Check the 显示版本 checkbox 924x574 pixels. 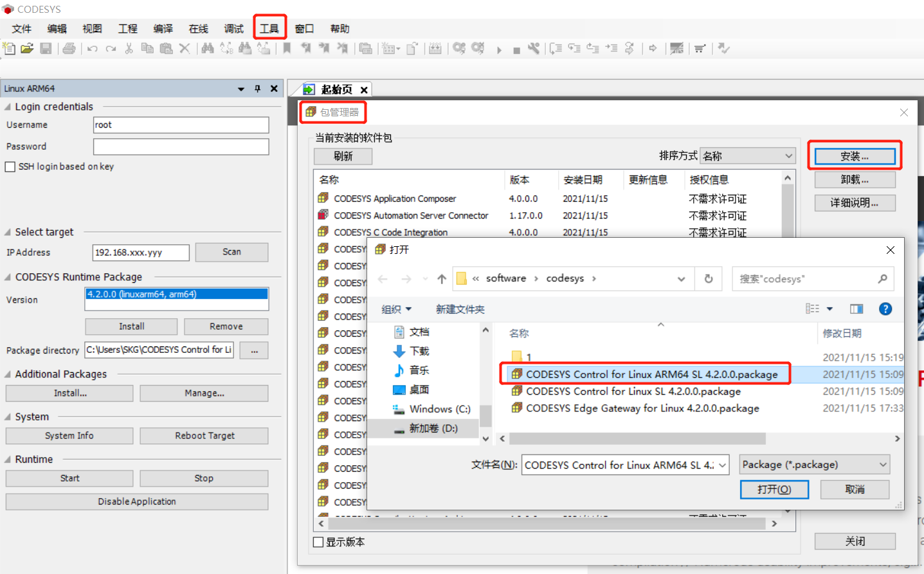coord(318,542)
